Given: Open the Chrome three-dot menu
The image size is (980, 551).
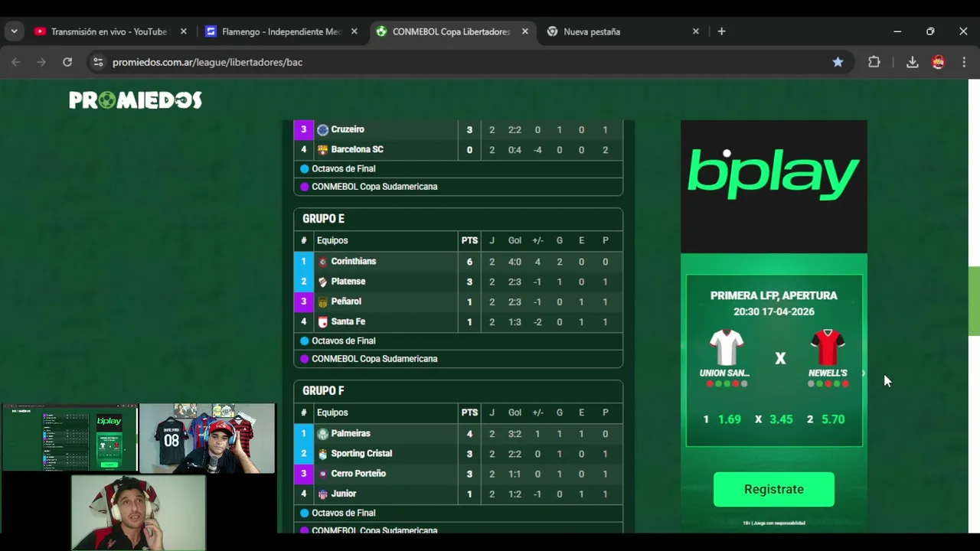Looking at the screenshot, I should point(963,62).
